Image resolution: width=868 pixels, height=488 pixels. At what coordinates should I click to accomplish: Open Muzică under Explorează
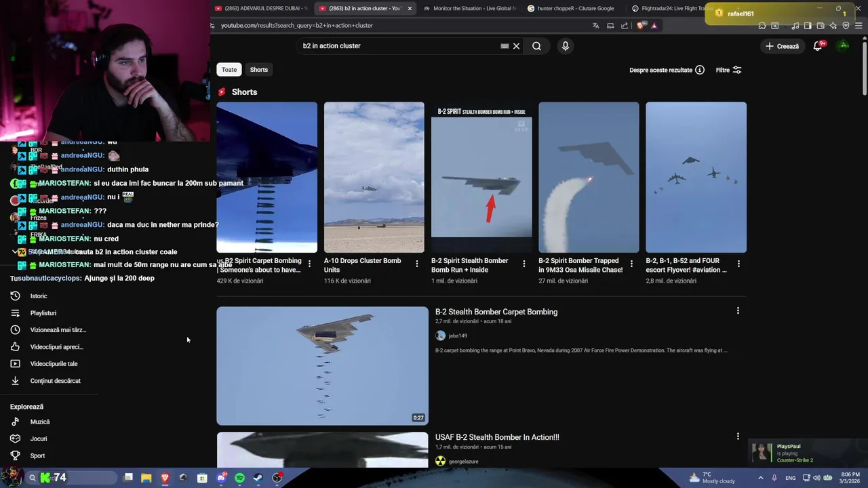coord(40,422)
